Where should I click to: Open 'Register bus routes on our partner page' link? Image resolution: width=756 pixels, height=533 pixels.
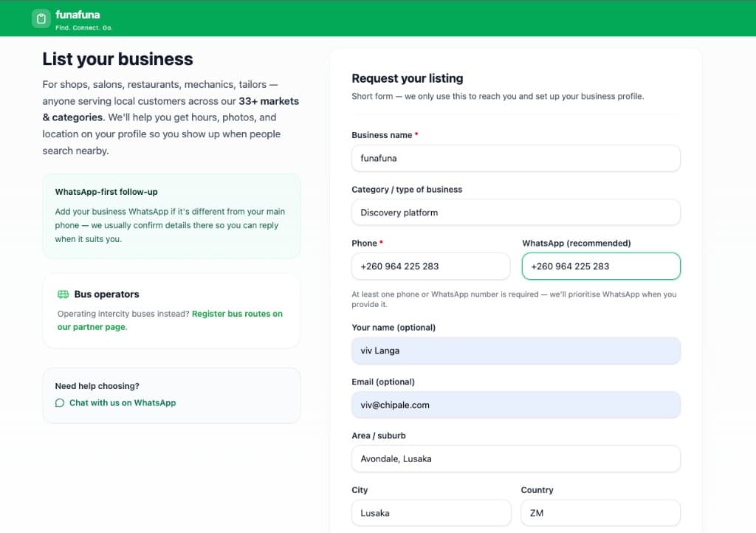[x=170, y=320]
